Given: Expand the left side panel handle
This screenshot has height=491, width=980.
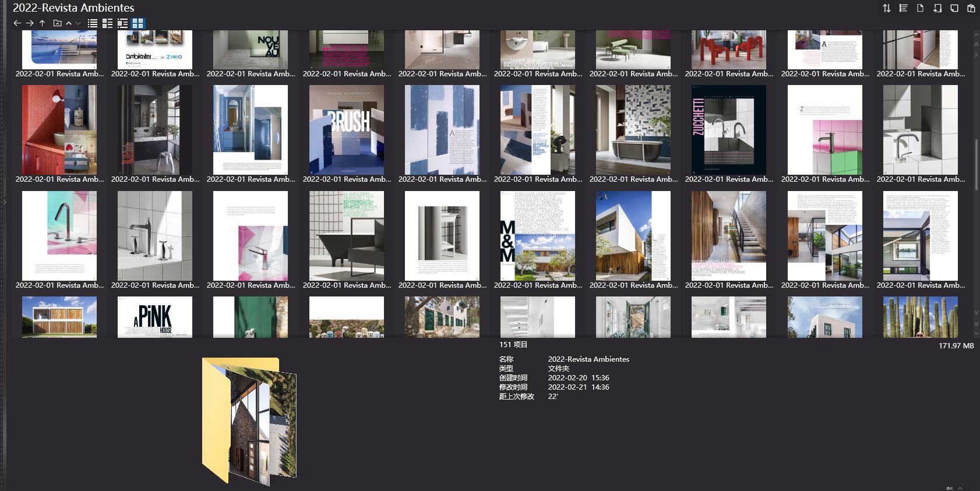Looking at the screenshot, I should click(x=3, y=202).
